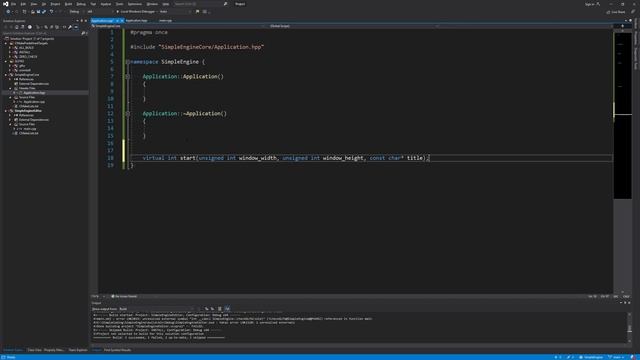
Task: Open the Debug configuration dropdown
Action: pos(76,12)
